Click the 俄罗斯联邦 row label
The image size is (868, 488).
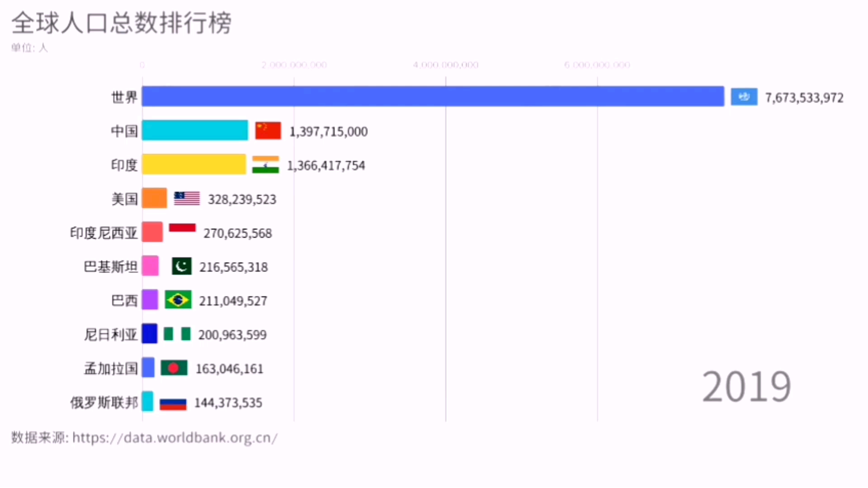[x=104, y=402]
